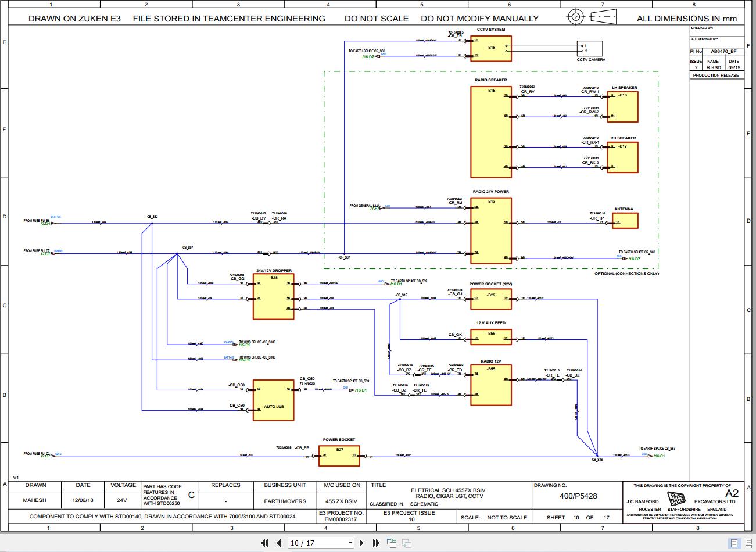Screen dimensions: 756x552
Task: Jump to the first page of the schematic
Action: [x=265, y=543]
